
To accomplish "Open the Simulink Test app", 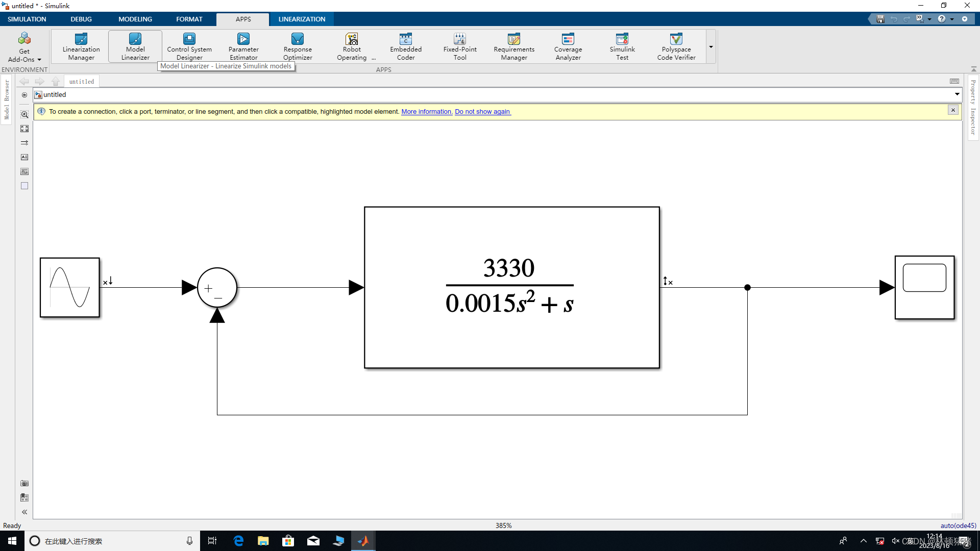I will 622,46.
